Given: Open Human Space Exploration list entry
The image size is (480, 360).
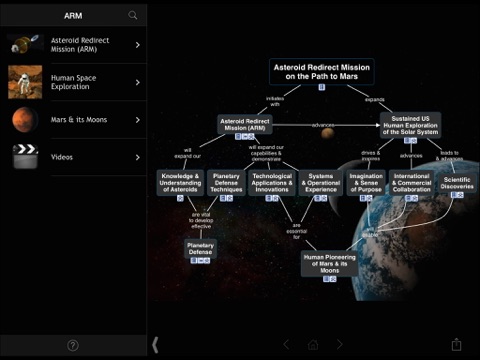Looking at the screenshot, I should coord(73,82).
